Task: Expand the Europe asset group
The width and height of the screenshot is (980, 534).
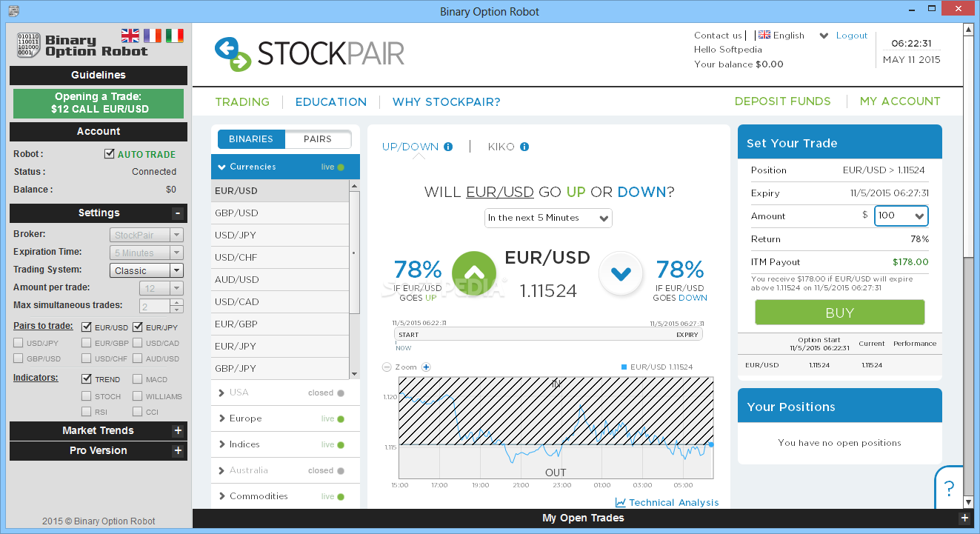Action: coord(285,418)
